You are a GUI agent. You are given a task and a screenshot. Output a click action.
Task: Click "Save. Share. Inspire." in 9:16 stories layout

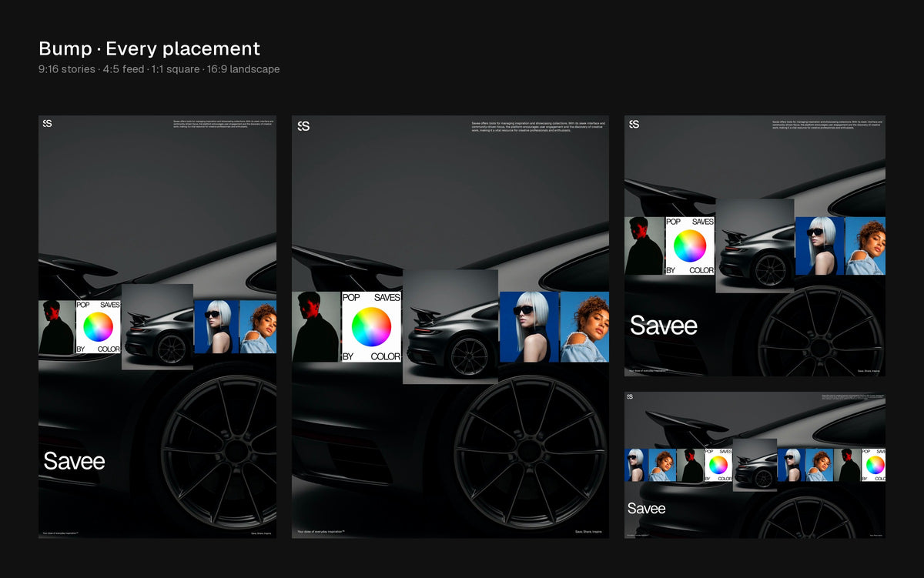pos(262,532)
